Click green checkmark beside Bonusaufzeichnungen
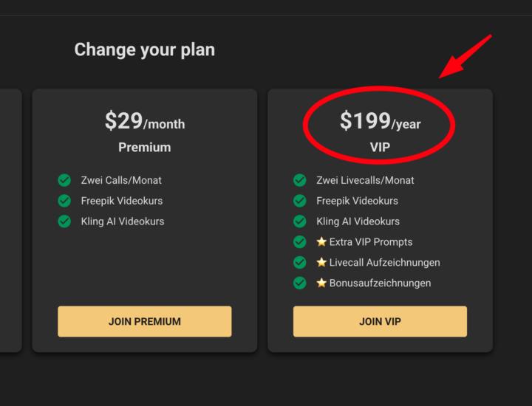Viewport: 532px width, 406px height. (x=299, y=283)
